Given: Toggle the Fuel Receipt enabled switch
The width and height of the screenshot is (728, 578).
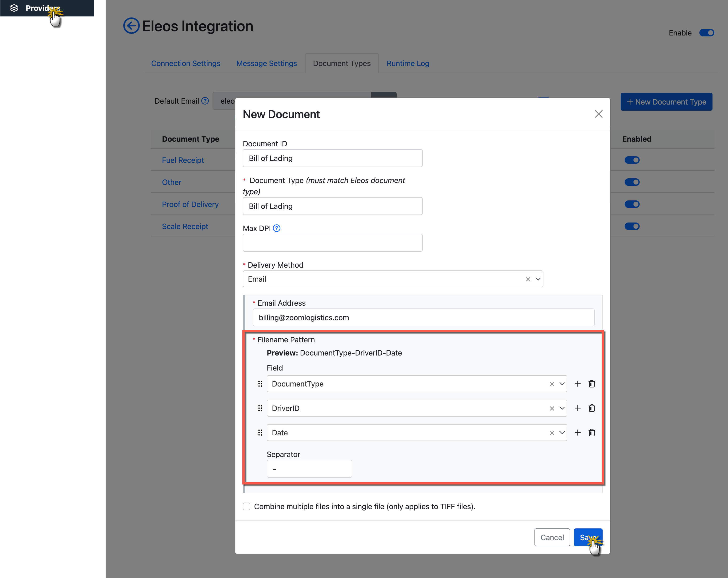Looking at the screenshot, I should (632, 160).
